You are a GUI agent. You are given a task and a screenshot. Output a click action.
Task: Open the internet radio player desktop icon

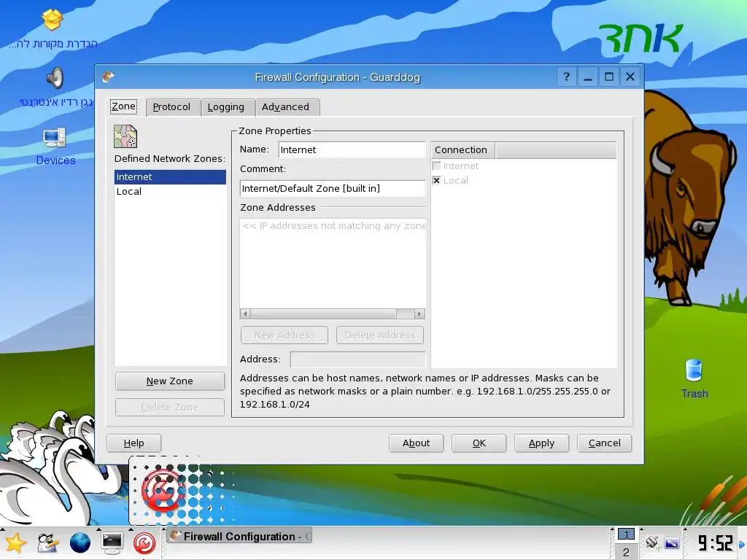coord(55,79)
